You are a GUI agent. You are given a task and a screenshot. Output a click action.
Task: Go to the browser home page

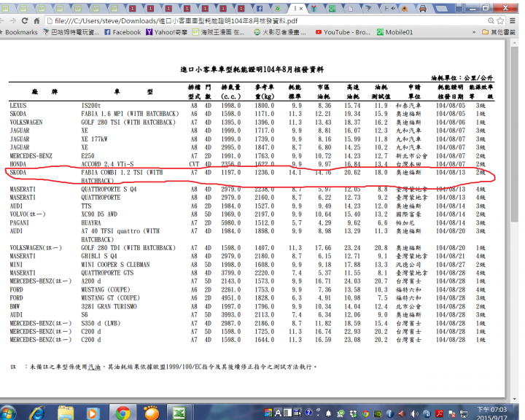pyautogui.click(x=36, y=20)
